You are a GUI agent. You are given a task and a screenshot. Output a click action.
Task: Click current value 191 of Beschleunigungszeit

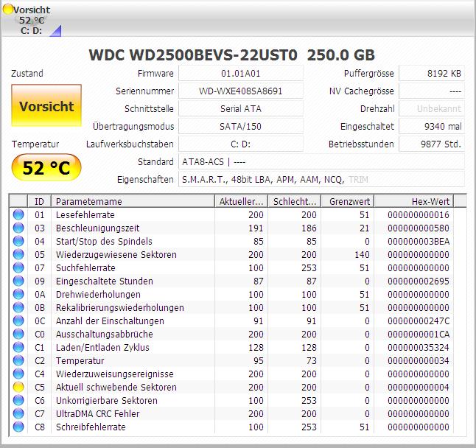click(x=256, y=228)
